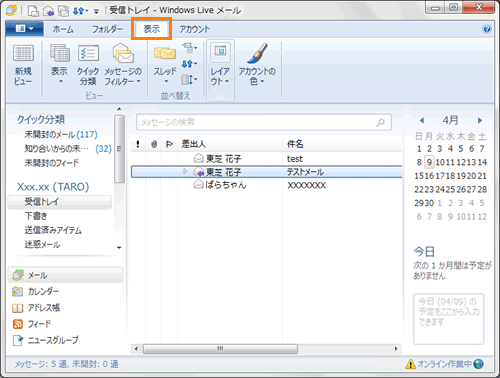
Task: Click the 今日 heading in calendar pane
Action: coord(424,251)
